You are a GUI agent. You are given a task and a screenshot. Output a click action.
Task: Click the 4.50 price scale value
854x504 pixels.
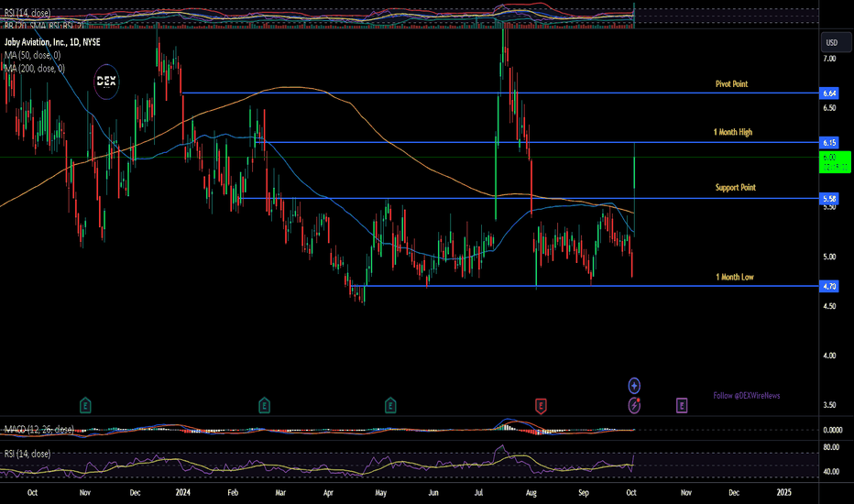coord(829,306)
